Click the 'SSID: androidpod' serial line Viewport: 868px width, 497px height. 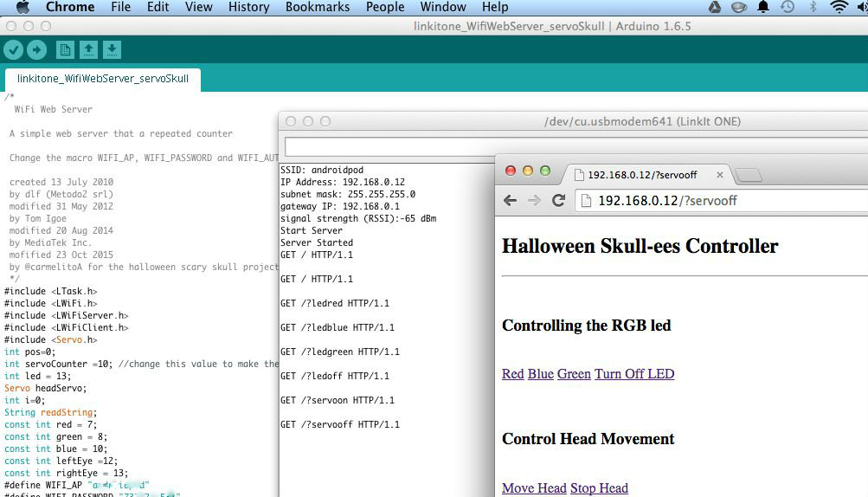322,170
